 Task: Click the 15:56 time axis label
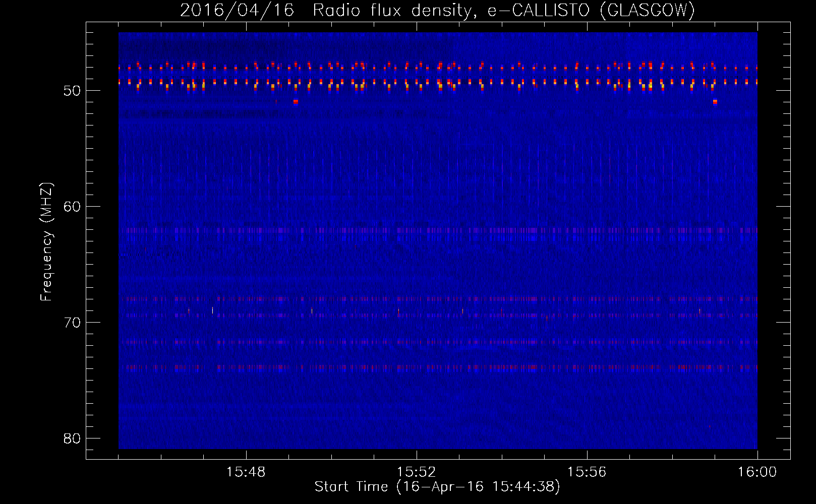587,472
